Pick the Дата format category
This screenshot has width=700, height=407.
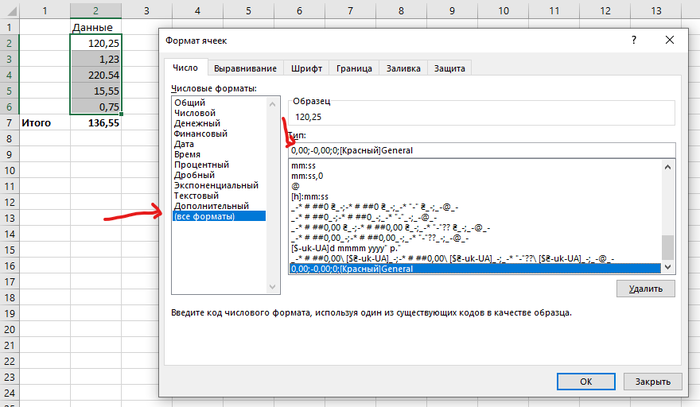[x=186, y=144]
